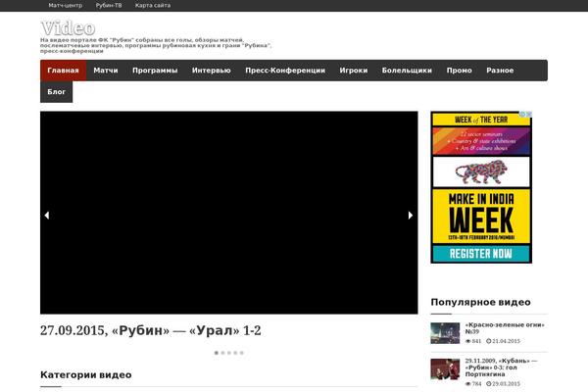Go to previous slide with left arrow
Screen dimensions: 588x392
(x=47, y=216)
